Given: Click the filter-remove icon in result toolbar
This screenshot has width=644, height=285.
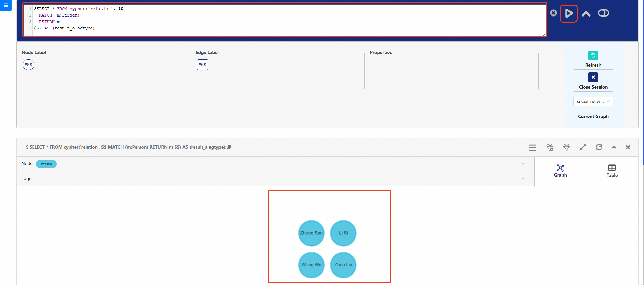Looking at the screenshot, I should click(x=550, y=147).
